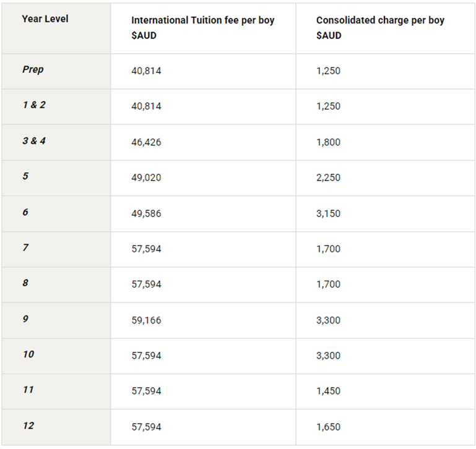Select the Year 5 row label
Viewport: 476px width, 449px height.
click(25, 176)
